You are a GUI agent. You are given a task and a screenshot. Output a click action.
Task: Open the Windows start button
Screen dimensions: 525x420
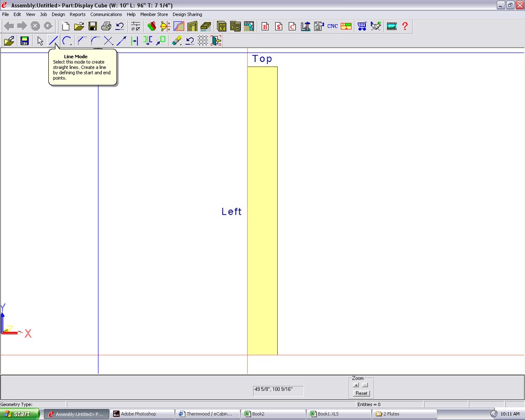(x=20, y=414)
